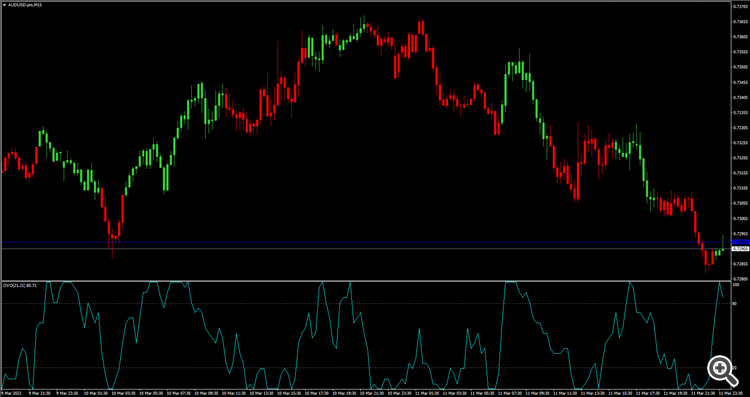The height and width of the screenshot is (397, 750).
Task: Click the 10 Mar 01:30 time label
Action: [x=96, y=393]
